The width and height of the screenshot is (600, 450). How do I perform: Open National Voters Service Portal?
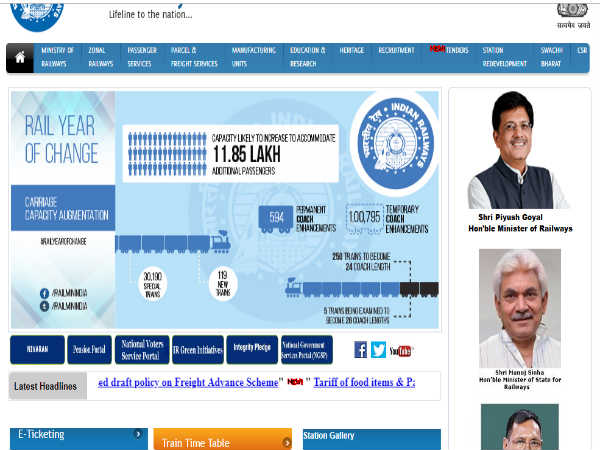[x=142, y=349]
